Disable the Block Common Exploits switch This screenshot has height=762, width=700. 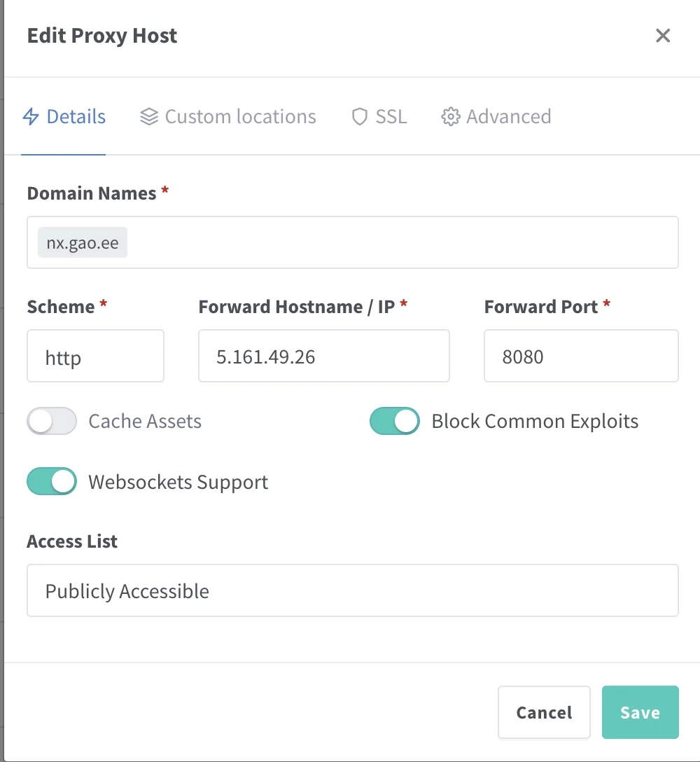(x=395, y=422)
